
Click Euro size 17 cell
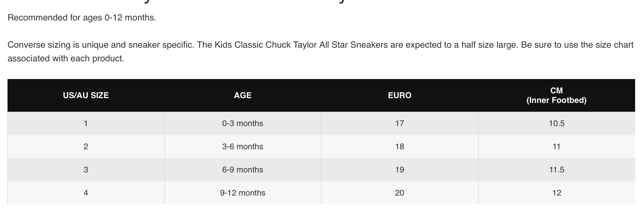pos(400,123)
